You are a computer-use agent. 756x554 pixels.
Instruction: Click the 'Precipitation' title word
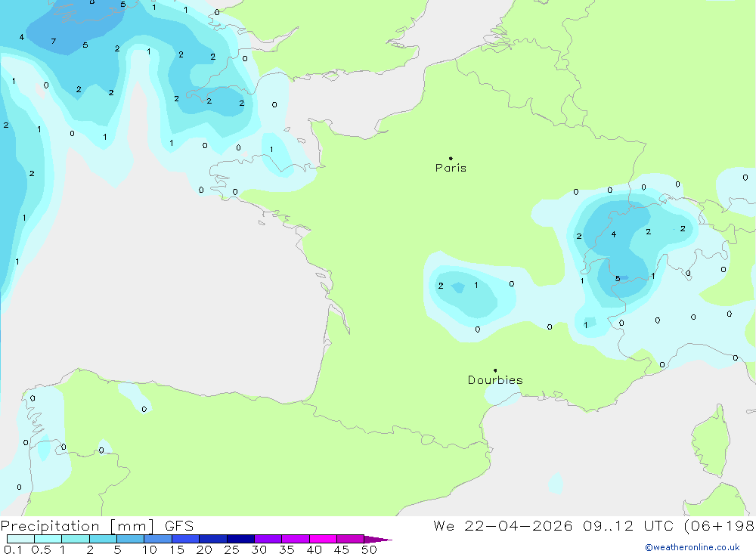click(x=50, y=526)
